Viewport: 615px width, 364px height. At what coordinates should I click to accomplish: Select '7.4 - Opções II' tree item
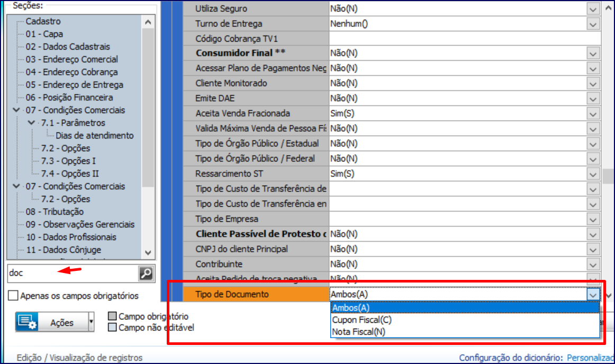[x=70, y=174]
